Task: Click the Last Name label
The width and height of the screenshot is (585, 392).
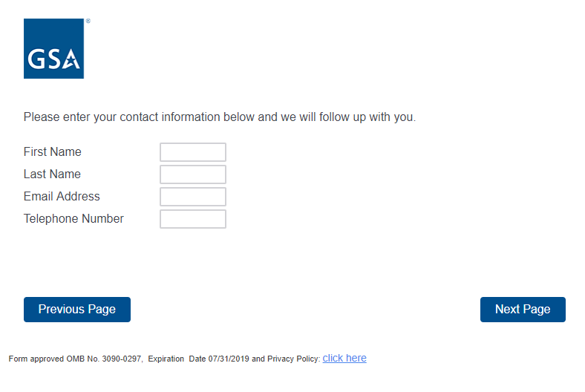Action: 52,174
